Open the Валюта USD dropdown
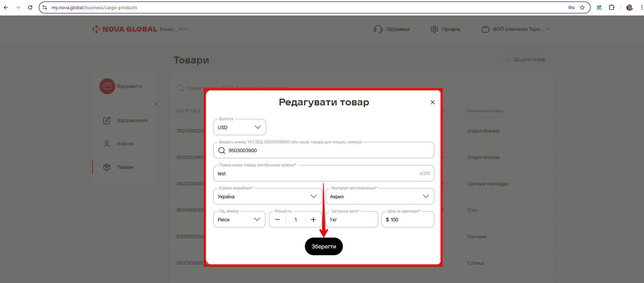Screen dimensions: 644x283 pyautogui.click(x=239, y=127)
